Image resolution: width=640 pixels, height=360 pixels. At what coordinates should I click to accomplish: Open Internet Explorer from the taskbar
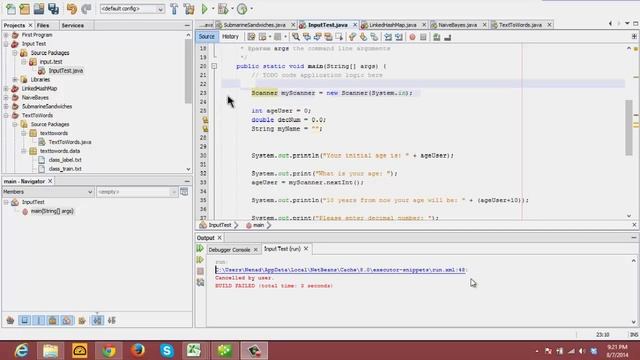coord(21,351)
